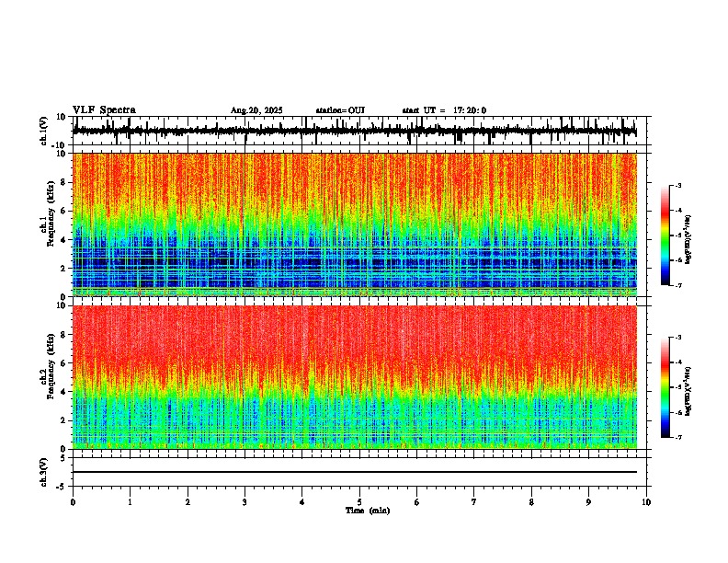Click the '10' tick on the time axis
The height and width of the screenshot is (563, 728).
pos(646,502)
